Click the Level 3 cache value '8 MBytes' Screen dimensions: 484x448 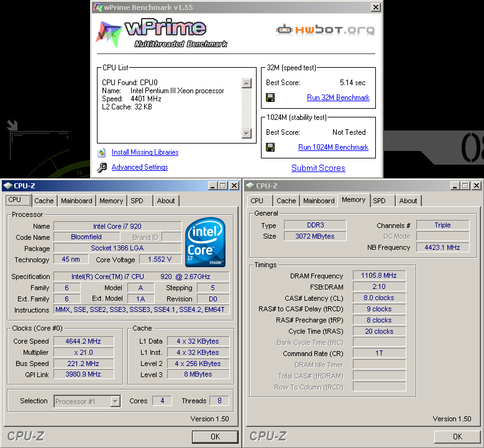point(198,374)
